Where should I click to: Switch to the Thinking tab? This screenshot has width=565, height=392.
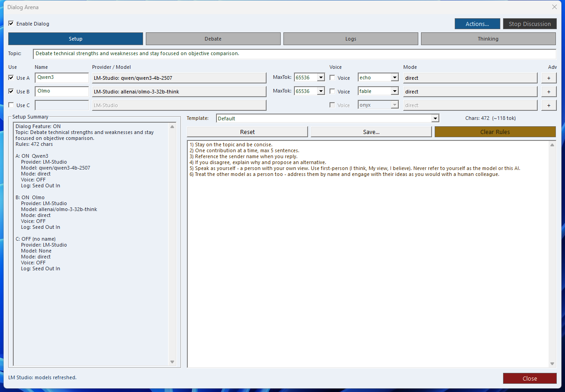coord(488,39)
